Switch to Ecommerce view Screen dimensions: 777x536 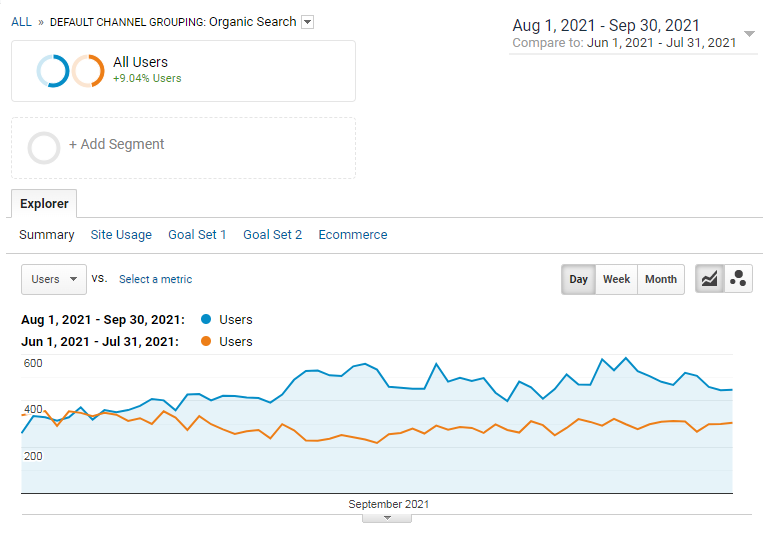[x=353, y=235]
